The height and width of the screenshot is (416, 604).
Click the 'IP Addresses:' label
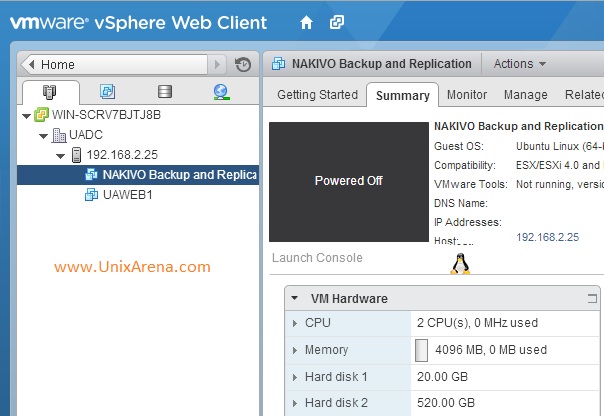[468, 222]
